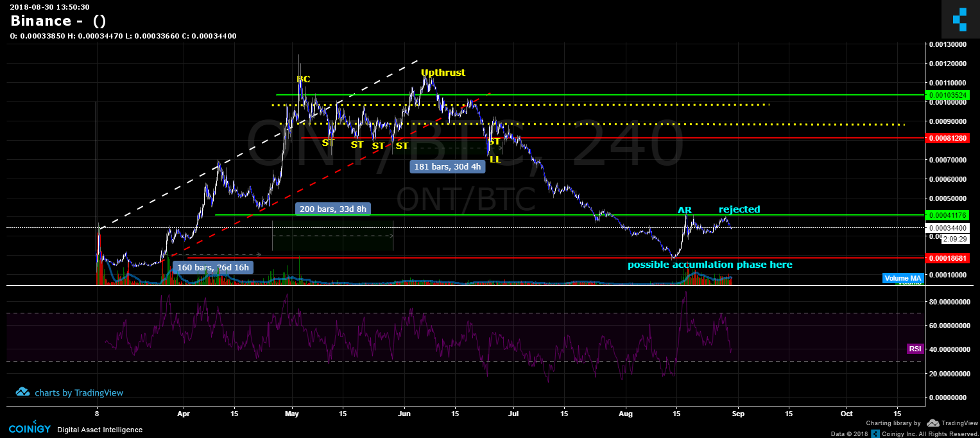Click the '160 bars, 26d 16h' measure label

212,267
